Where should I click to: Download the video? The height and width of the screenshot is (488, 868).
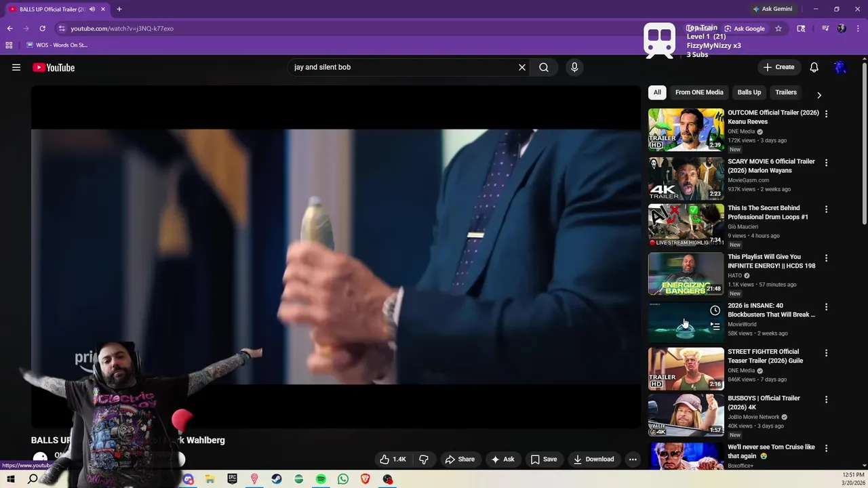(593, 459)
